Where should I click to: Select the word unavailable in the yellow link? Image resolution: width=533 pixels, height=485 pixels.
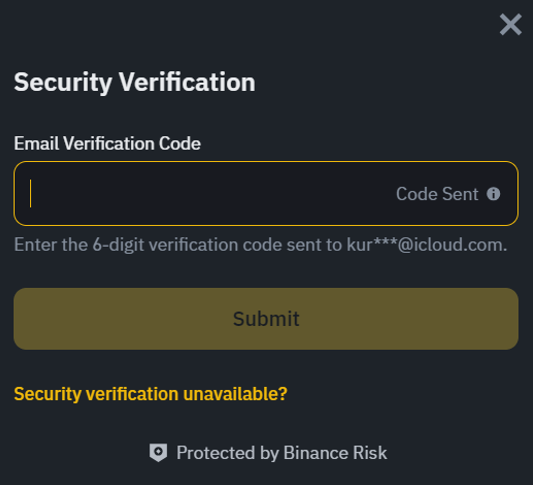pos(235,394)
